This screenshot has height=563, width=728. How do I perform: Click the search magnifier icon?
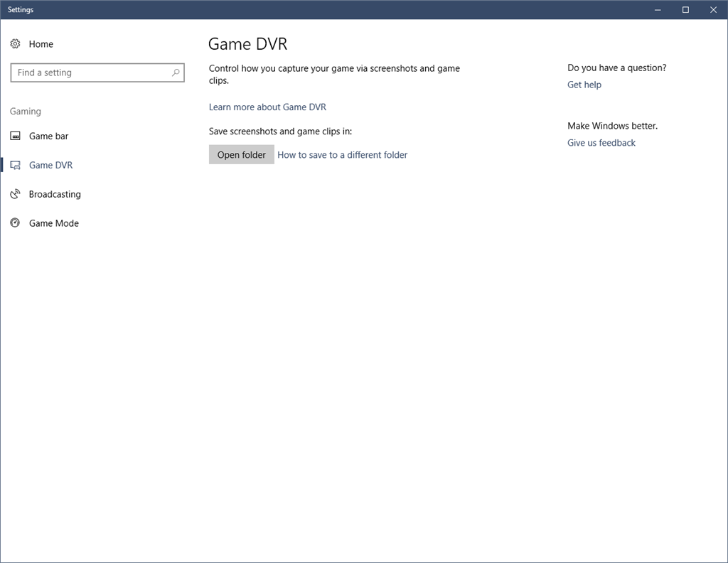click(176, 73)
